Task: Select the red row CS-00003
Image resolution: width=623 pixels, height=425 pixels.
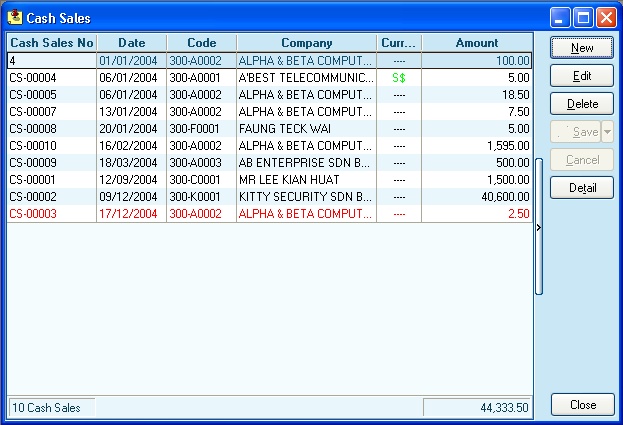Action: [269, 214]
